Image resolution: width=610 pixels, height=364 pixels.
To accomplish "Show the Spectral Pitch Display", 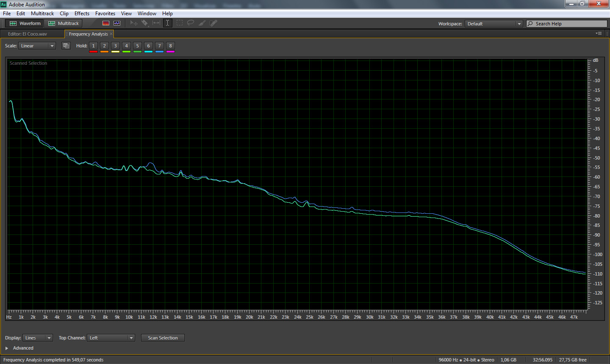I will click(117, 23).
